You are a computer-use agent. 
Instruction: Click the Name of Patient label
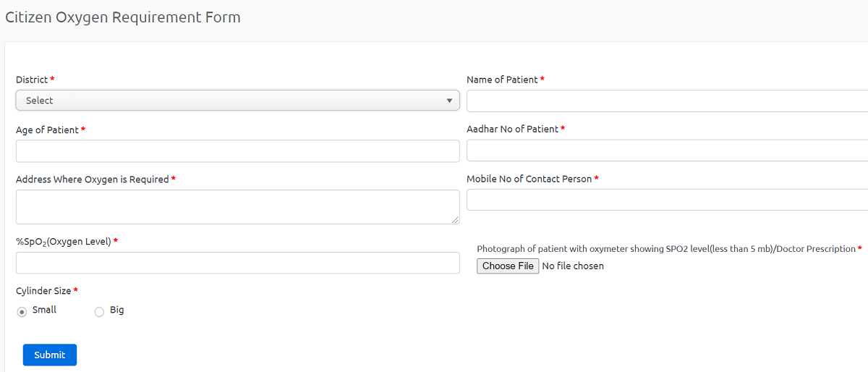click(x=503, y=80)
